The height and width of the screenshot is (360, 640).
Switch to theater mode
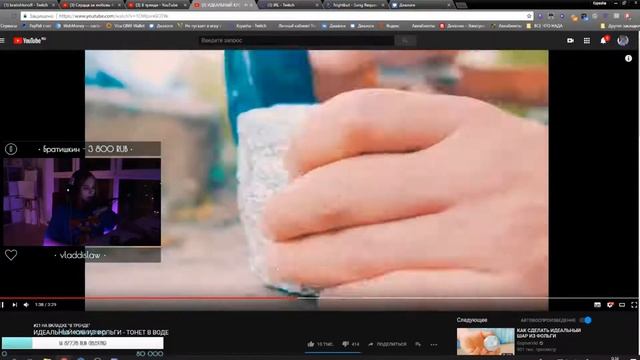tap(622, 304)
